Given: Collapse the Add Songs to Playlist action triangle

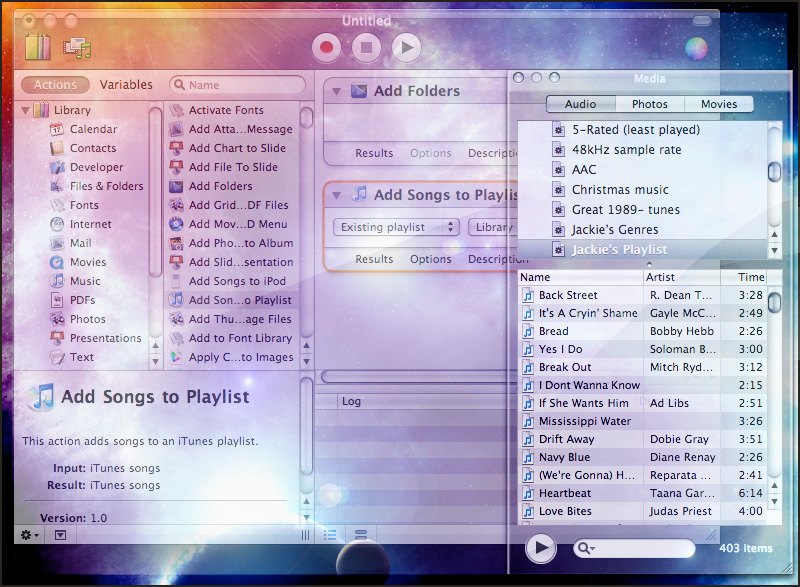Looking at the screenshot, I should pyautogui.click(x=336, y=195).
